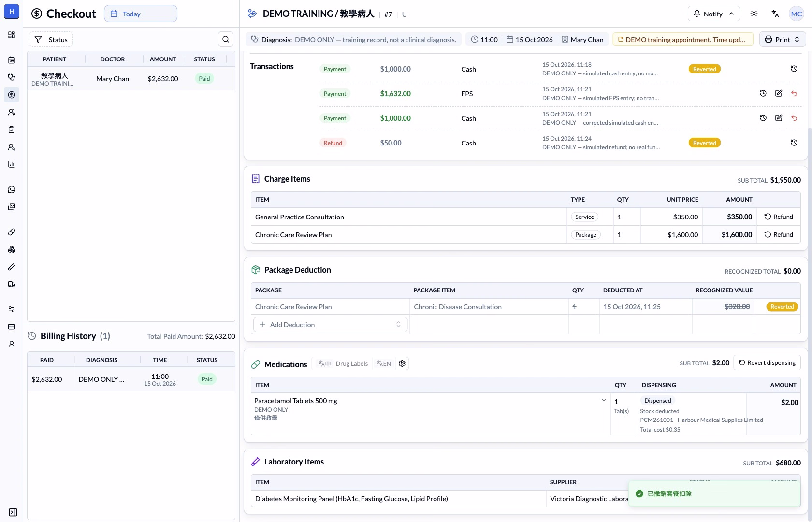
Task: Open the bar chart reports icon in sidebar
Action: click(12, 164)
